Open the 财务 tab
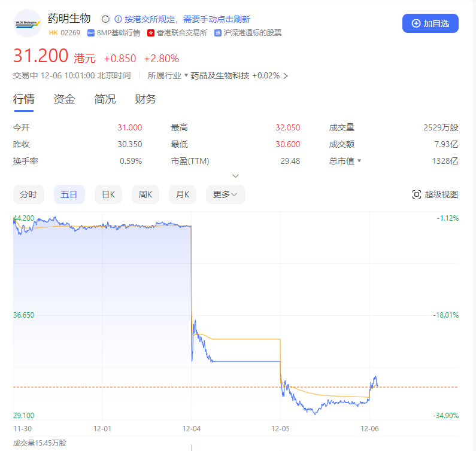This screenshot has height=451, width=476. (x=145, y=99)
